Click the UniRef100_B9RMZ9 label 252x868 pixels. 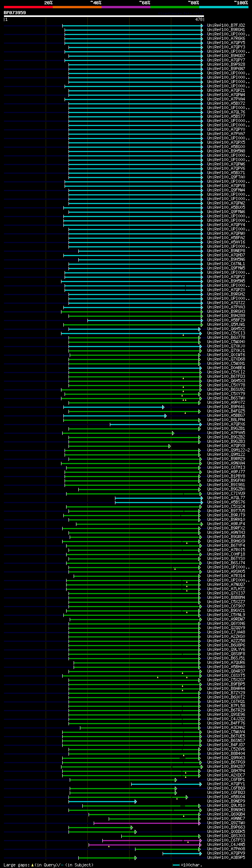[226, 459]
